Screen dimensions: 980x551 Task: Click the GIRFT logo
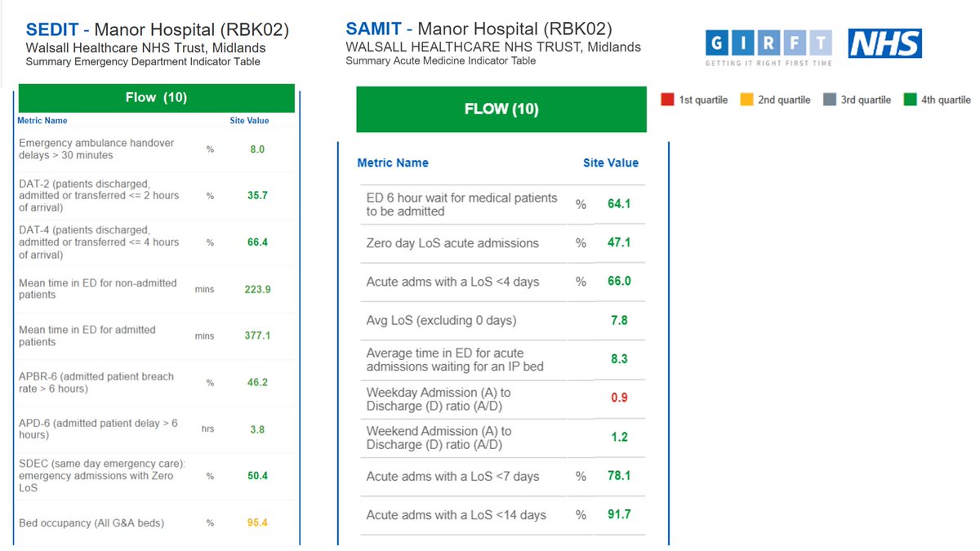(x=768, y=48)
